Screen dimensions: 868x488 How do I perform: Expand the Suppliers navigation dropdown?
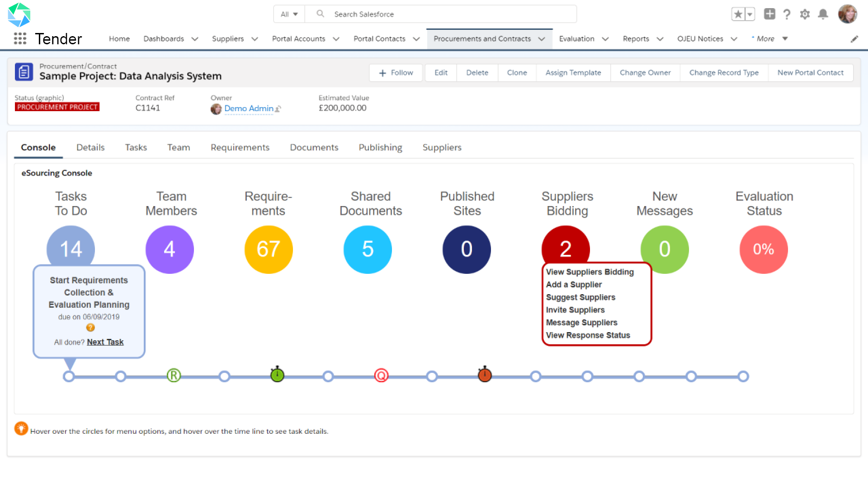click(x=255, y=39)
